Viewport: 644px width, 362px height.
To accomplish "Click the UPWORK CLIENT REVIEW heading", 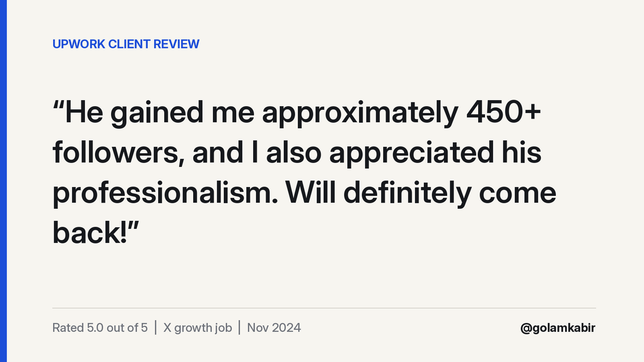I will pos(126,45).
